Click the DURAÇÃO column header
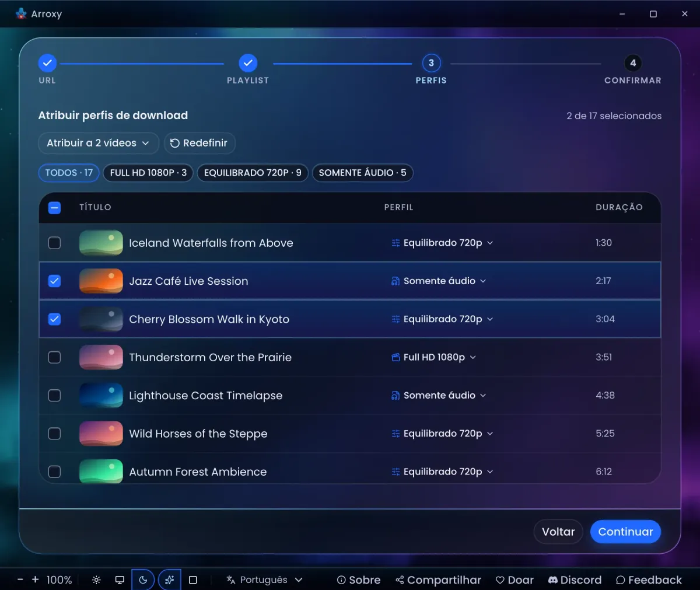This screenshot has height=590, width=700. point(619,207)
